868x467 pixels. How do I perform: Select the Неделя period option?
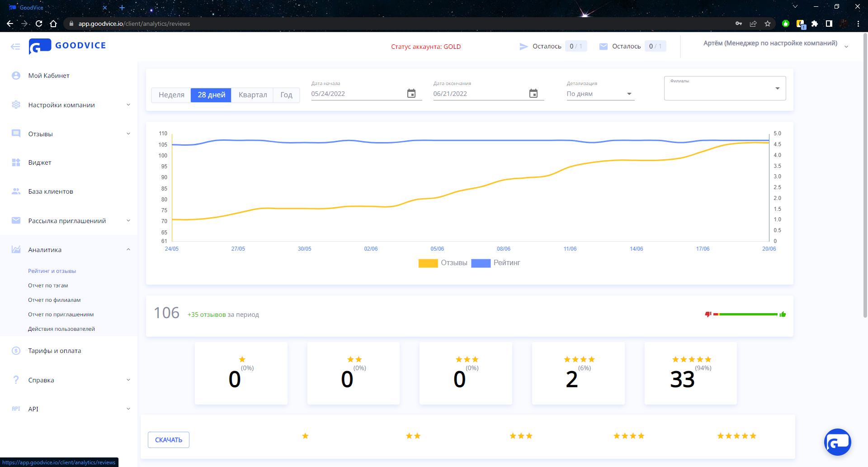pos(171,95)
